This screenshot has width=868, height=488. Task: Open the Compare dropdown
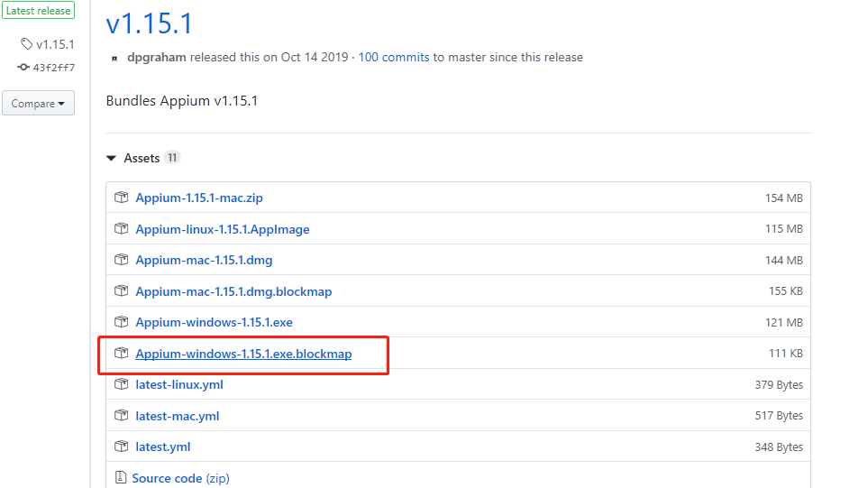(38, 103)
